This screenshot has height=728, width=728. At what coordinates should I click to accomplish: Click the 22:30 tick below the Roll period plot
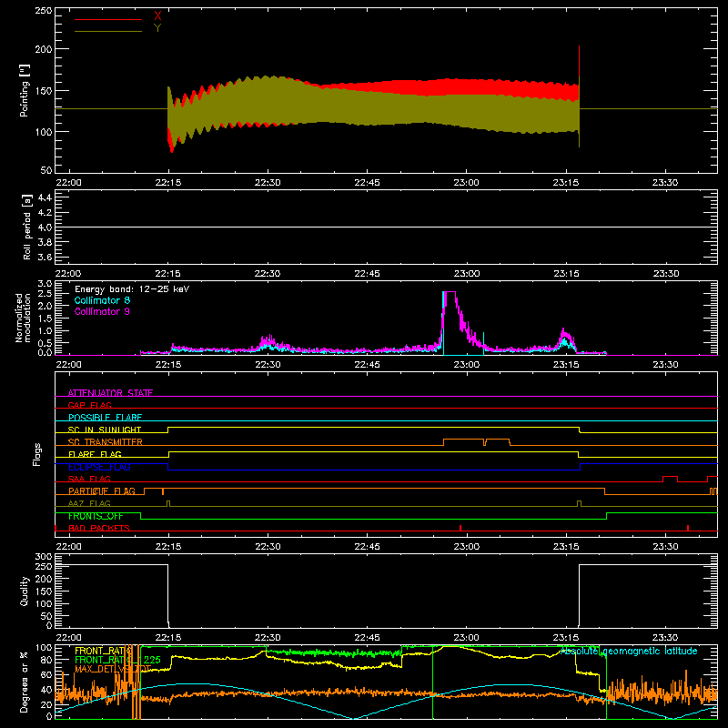[x=268, y=274]
